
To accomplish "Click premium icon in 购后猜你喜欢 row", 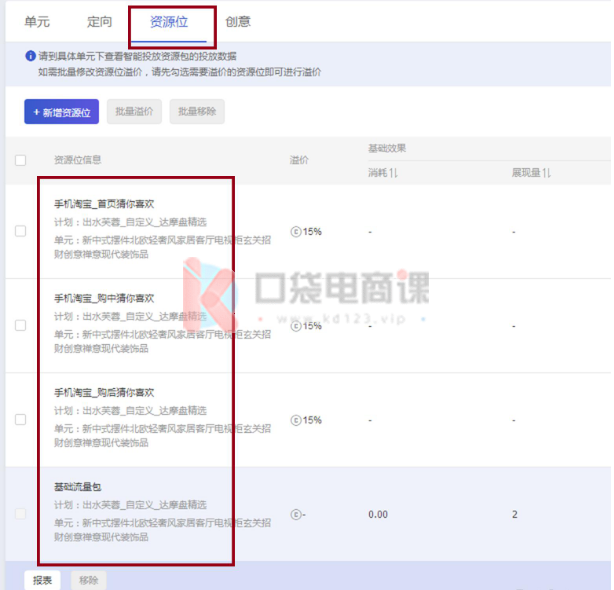I will tap(296, 420).
